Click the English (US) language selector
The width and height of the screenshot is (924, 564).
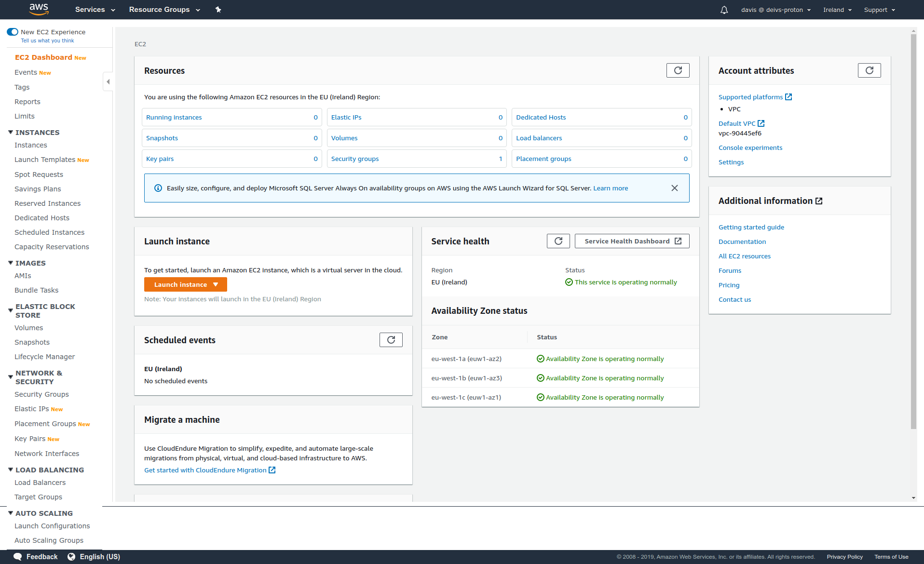[x=100, y=557]
